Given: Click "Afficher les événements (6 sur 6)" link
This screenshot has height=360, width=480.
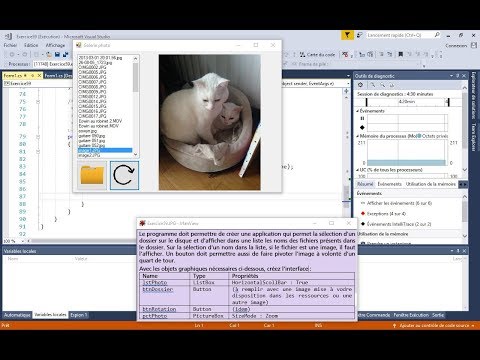Looking at the screenshot, I should 399,203.
